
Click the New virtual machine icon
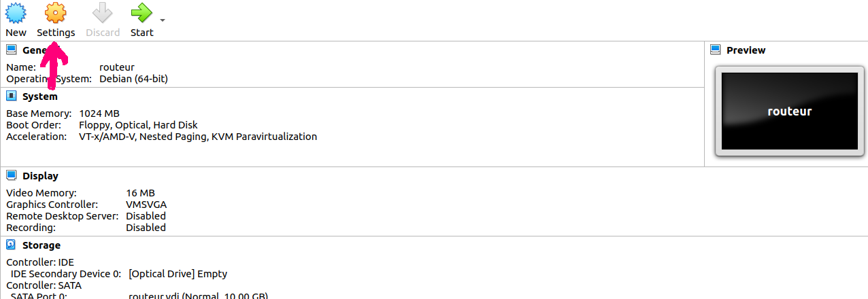[x=16, y=12]
